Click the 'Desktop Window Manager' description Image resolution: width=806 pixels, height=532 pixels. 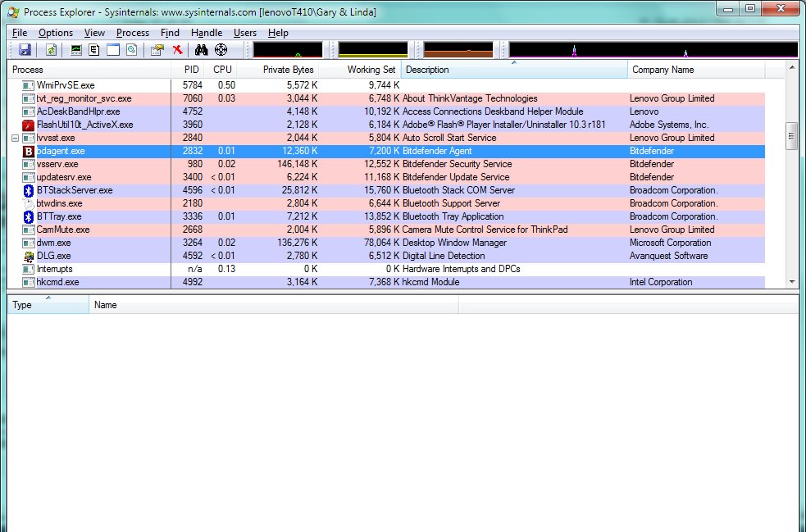(454, 243)
